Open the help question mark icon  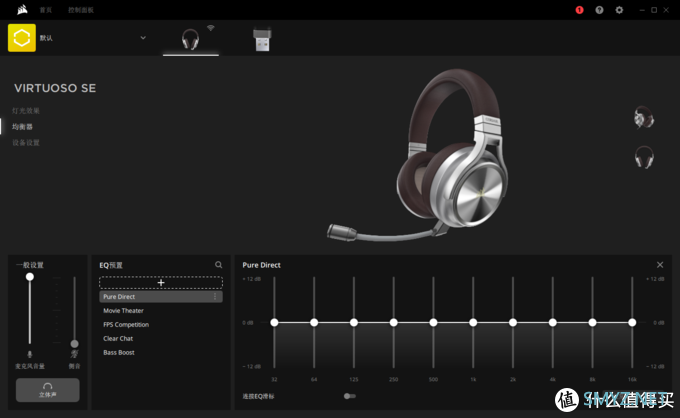599,10
